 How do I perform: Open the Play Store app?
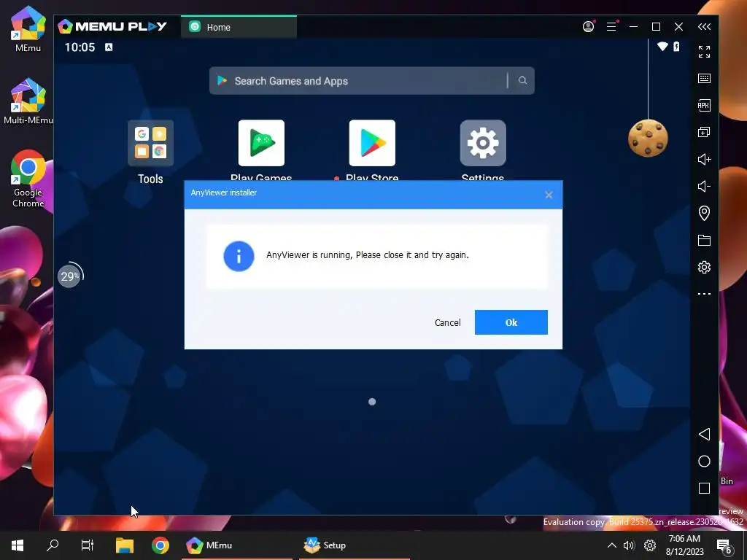(372, 144)
